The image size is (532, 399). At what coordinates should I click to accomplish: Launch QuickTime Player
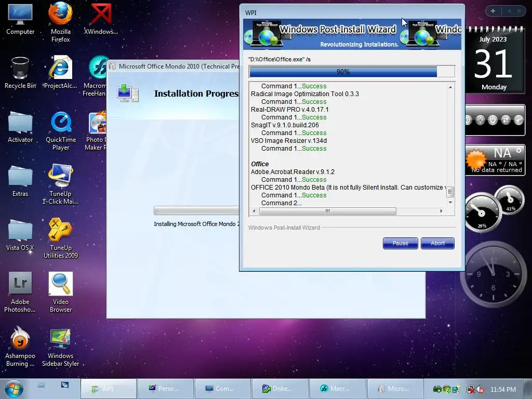coord(61,131)
